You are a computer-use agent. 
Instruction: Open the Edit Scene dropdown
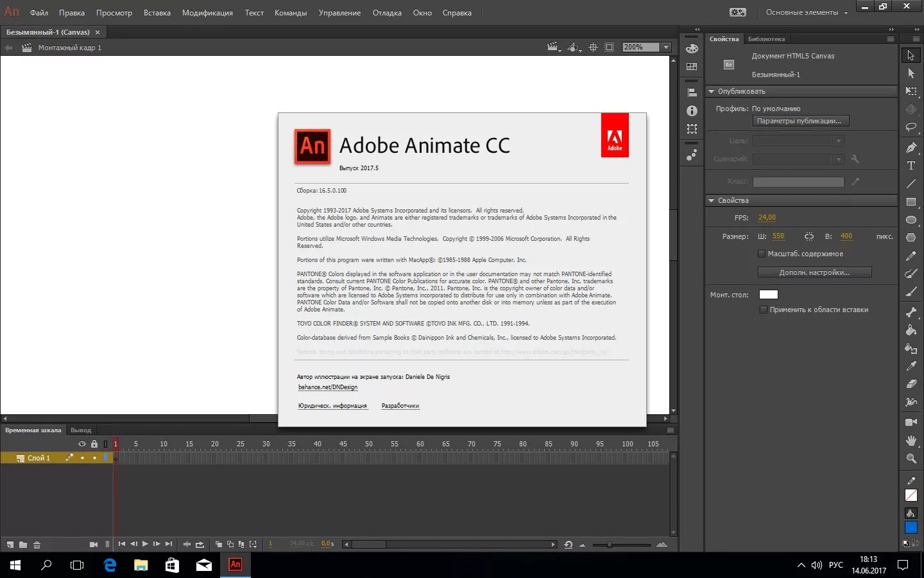click(554, 48)
